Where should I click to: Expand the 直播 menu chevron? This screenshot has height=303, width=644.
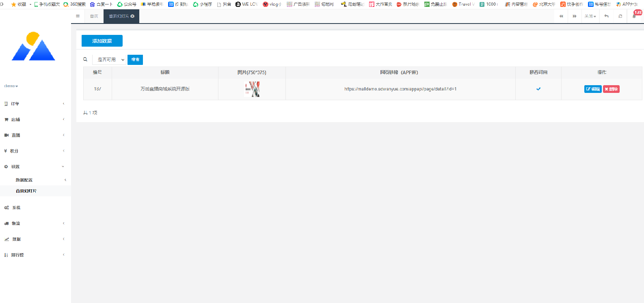pos(64,135)
